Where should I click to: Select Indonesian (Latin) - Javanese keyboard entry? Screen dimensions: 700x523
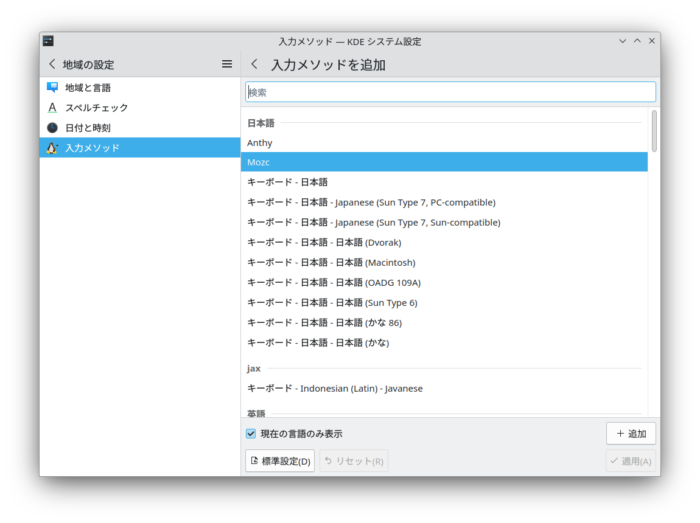444,388
